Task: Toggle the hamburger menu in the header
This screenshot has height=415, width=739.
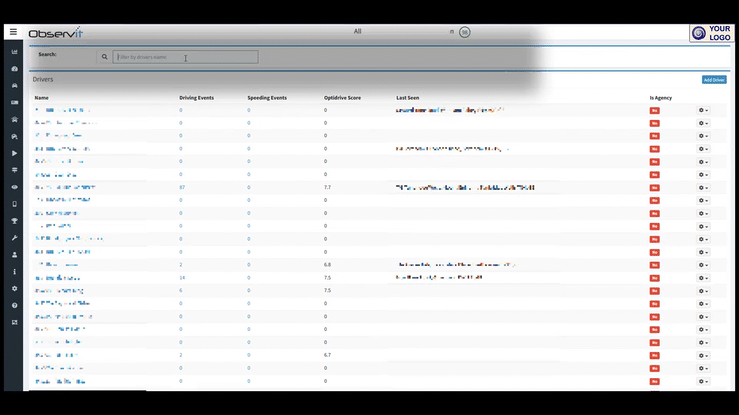Action: [13, 32]
